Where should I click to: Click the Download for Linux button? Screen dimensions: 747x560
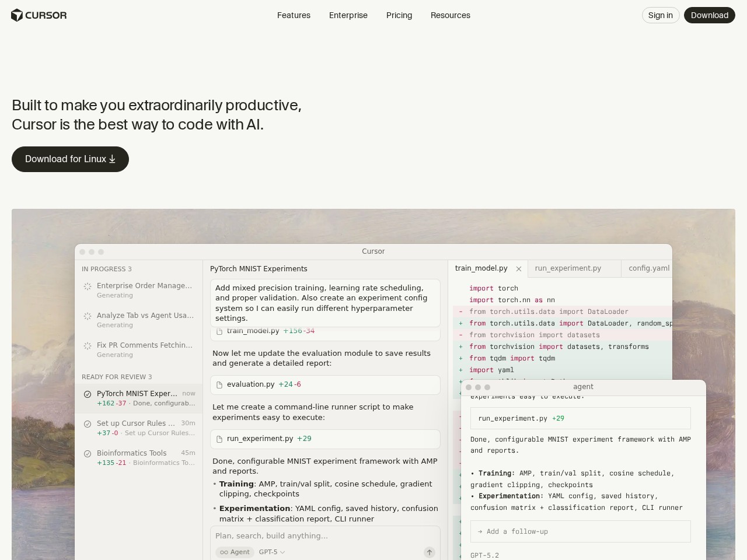coord(70,159)
